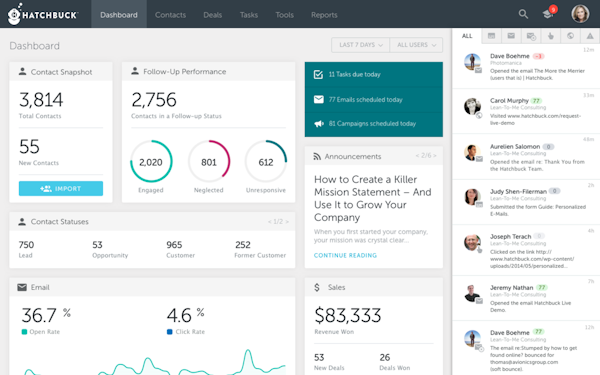
Task: Open the Reports tab
Action: click(324, 15)
